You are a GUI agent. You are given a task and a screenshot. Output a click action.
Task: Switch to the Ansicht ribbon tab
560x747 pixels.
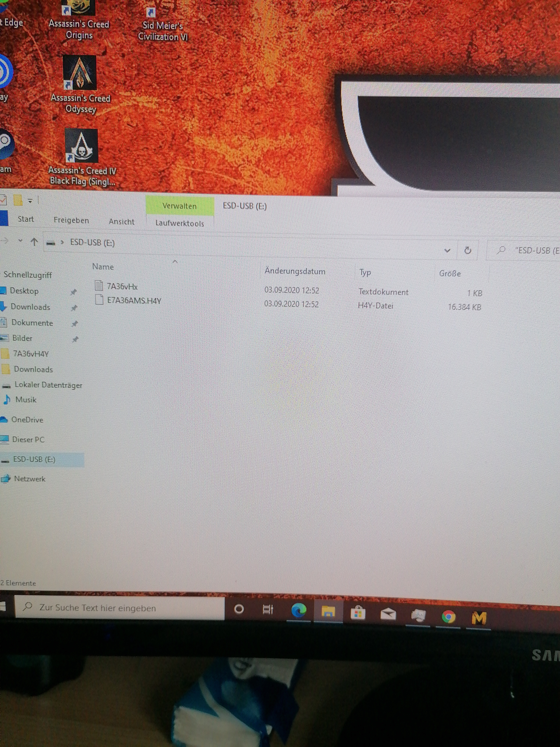coord(122,221)
